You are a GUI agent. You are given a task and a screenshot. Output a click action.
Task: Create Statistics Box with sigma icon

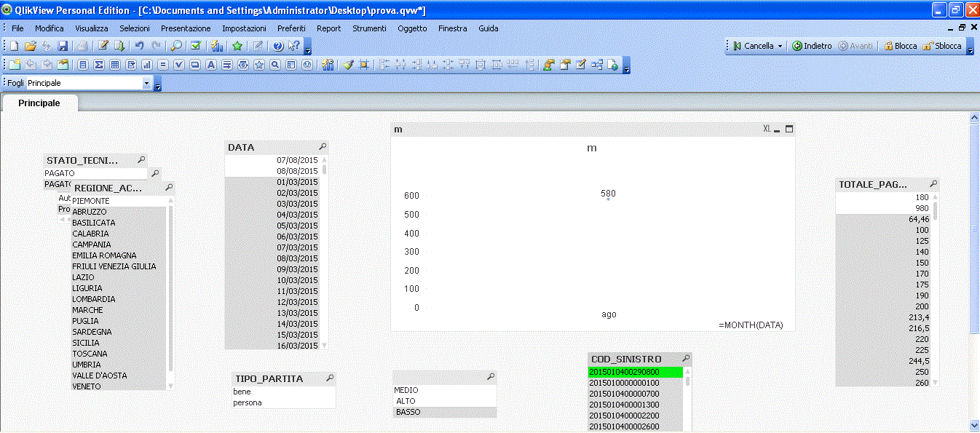pos(99,65)
